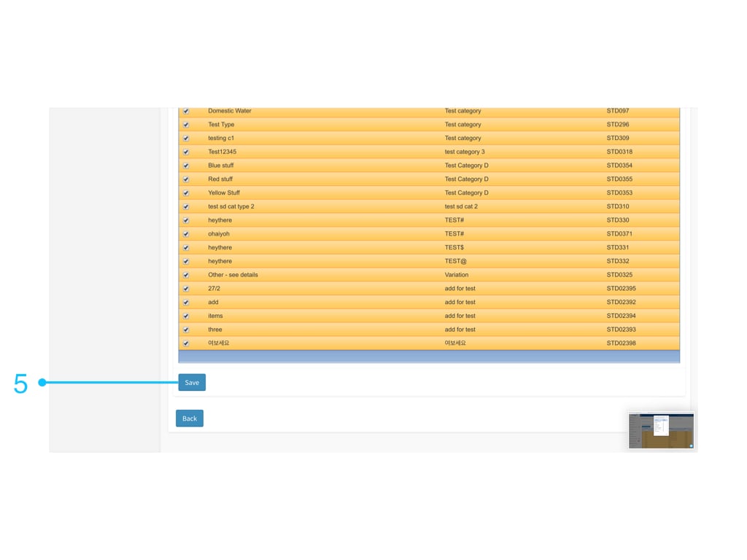Toggle checkbox for heythere STD330 row
The width and height of the screenshot is (747, 560).
coord(186,220)
